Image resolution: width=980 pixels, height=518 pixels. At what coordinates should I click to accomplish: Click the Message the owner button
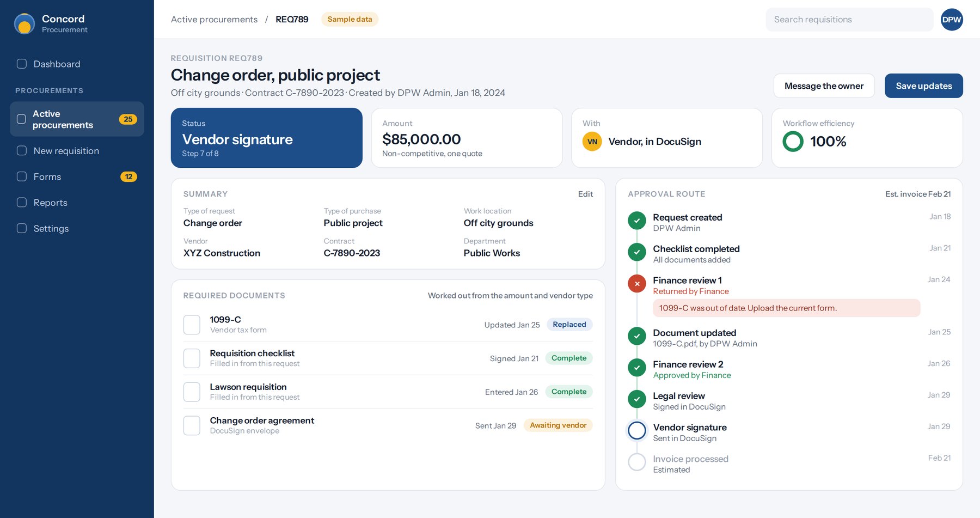point(824,86)
